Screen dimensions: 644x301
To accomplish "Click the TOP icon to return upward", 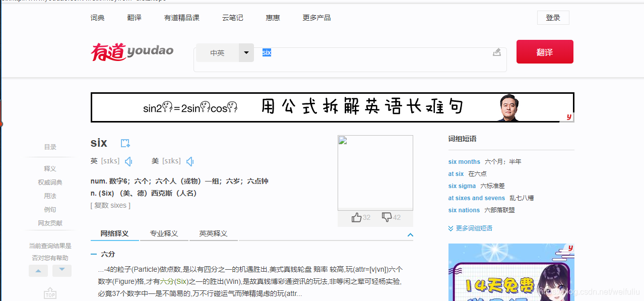I will 50,292.
